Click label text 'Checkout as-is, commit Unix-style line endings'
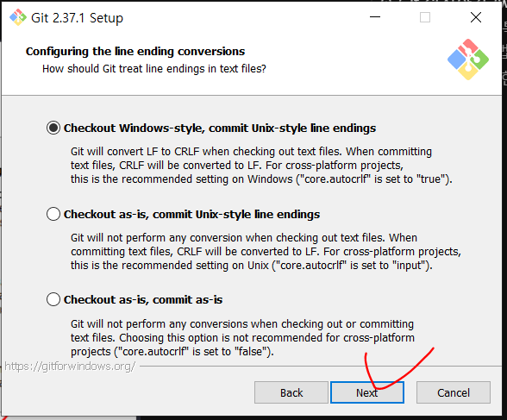The image size is (507, 420). coord(191,215)
